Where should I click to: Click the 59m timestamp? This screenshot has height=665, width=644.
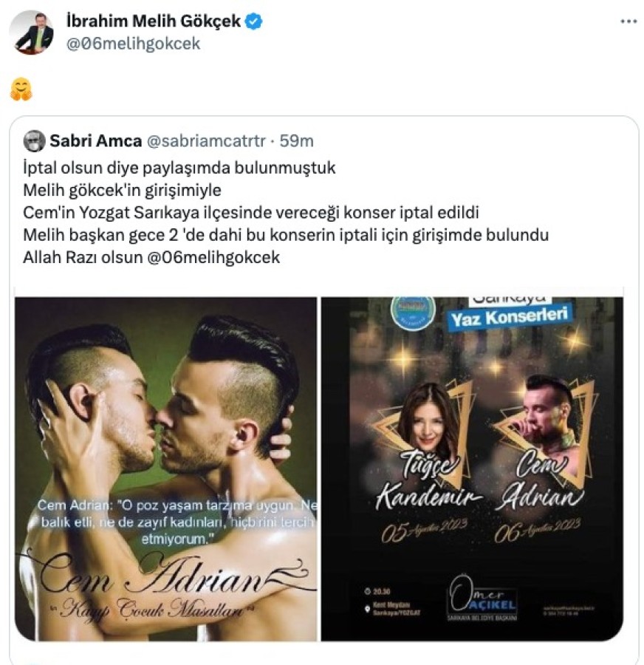tap(296, 141)
